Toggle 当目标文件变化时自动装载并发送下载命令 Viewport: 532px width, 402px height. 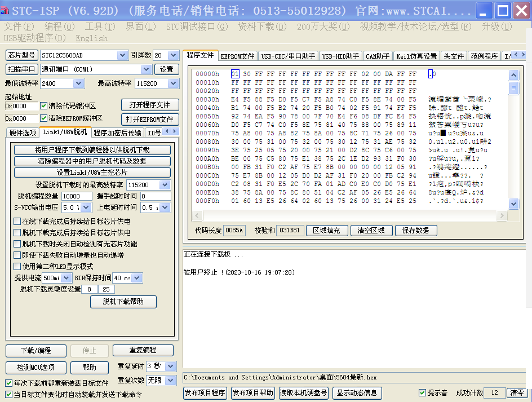pos(9,394)
